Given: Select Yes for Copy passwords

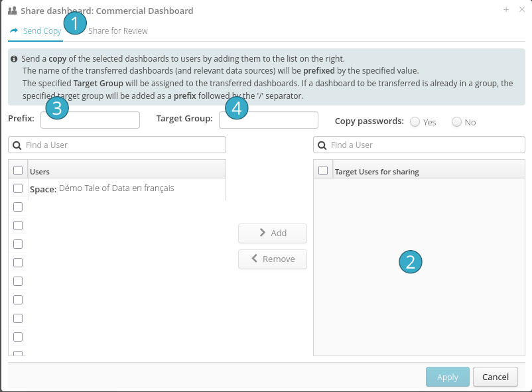Looking at the screenshot, I should (x=415, y=122).
